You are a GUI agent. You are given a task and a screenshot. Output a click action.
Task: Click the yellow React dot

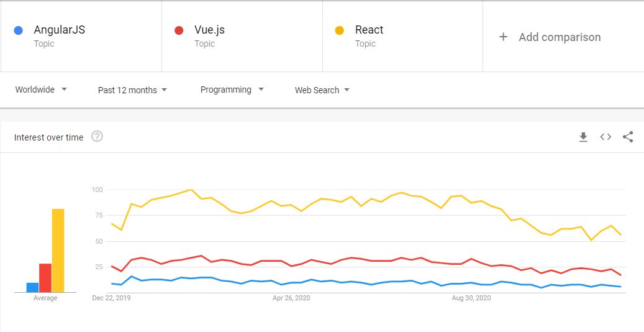click(x=340, y=30)
